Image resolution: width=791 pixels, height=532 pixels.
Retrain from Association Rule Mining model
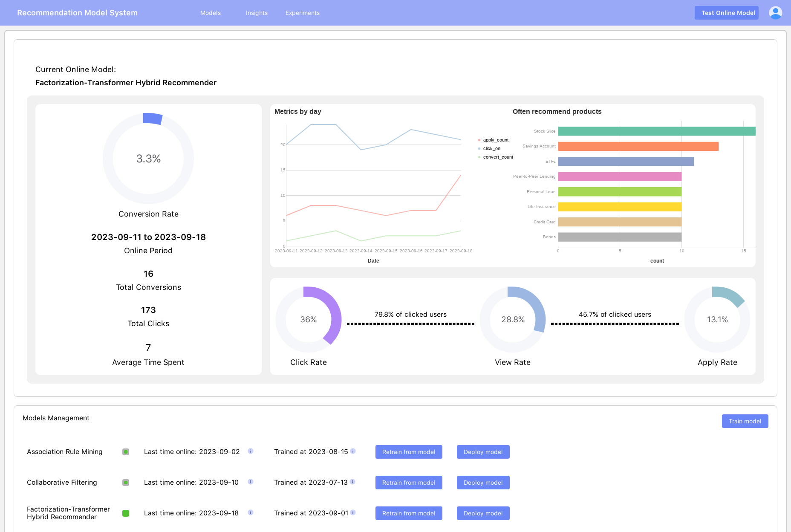pyautogui.click(x=409, y=452)
